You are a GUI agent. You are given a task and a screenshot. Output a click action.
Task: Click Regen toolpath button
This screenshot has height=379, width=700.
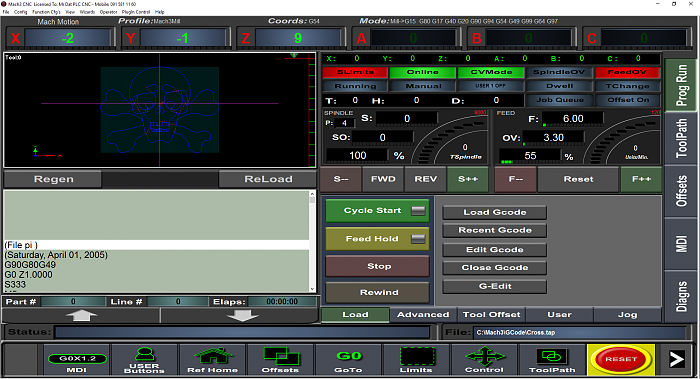point(53,179)
